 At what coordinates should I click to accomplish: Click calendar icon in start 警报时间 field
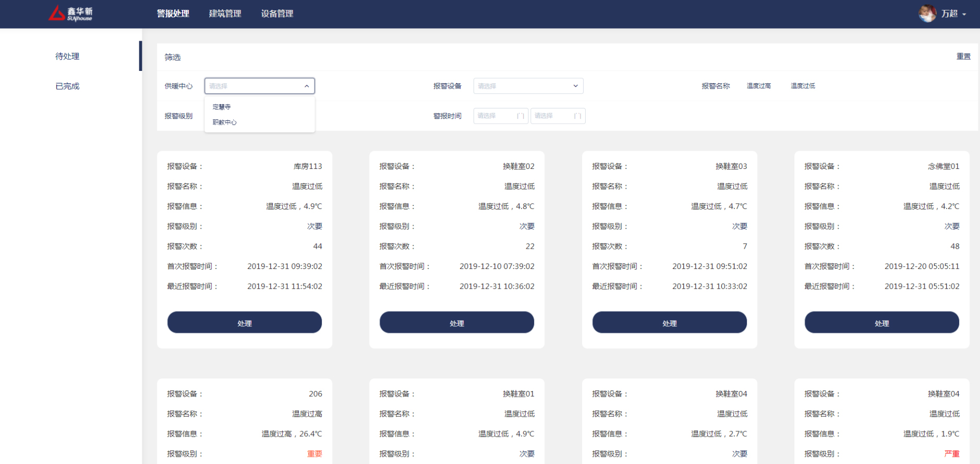pyautogui.click(x=520, y=116)
